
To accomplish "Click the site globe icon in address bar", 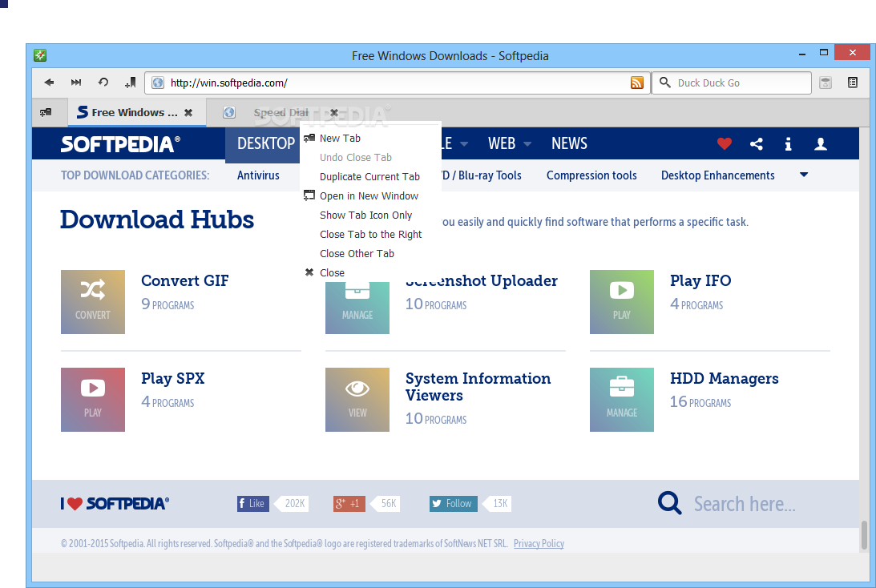I will pyautogui.click(x=158, y=83).
